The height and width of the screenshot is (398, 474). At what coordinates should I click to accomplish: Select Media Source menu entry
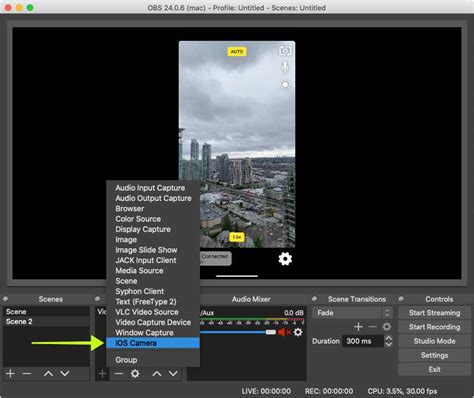tap(153, 271)
